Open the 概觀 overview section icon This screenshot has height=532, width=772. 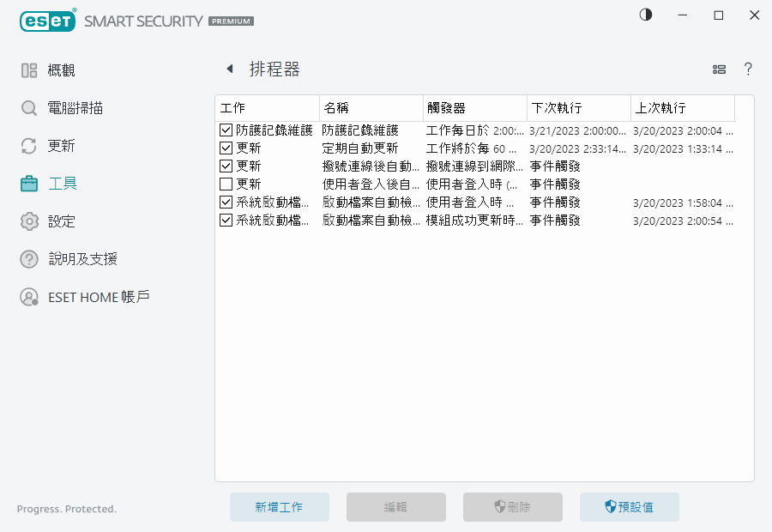pyautogui.click(x=27, y=70)
